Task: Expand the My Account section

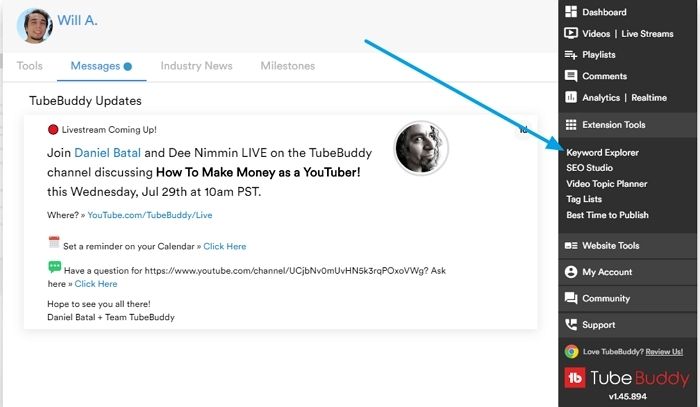Action: coord(627,272)
